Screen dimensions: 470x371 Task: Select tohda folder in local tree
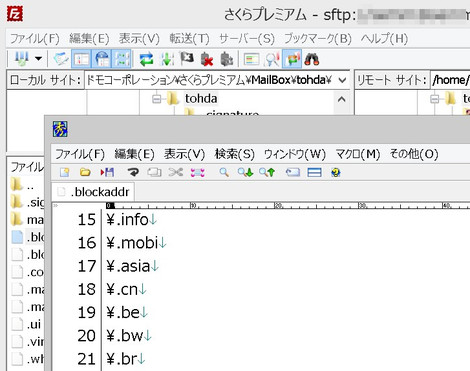click(201, 99)
